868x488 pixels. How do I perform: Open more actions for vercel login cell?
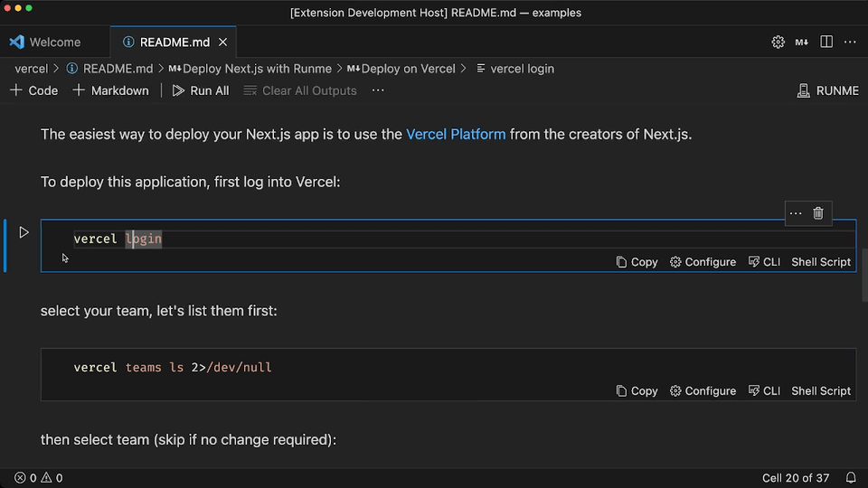(x=796, y=213)
